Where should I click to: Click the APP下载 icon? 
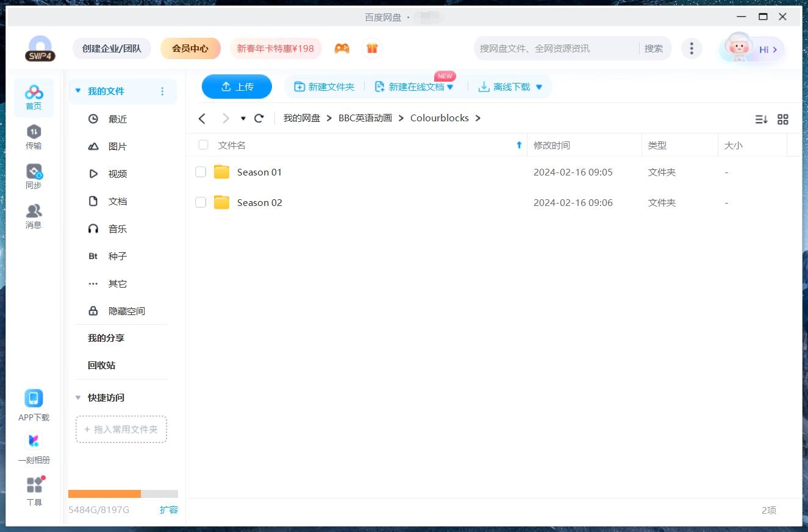click(x=34, y=399)
